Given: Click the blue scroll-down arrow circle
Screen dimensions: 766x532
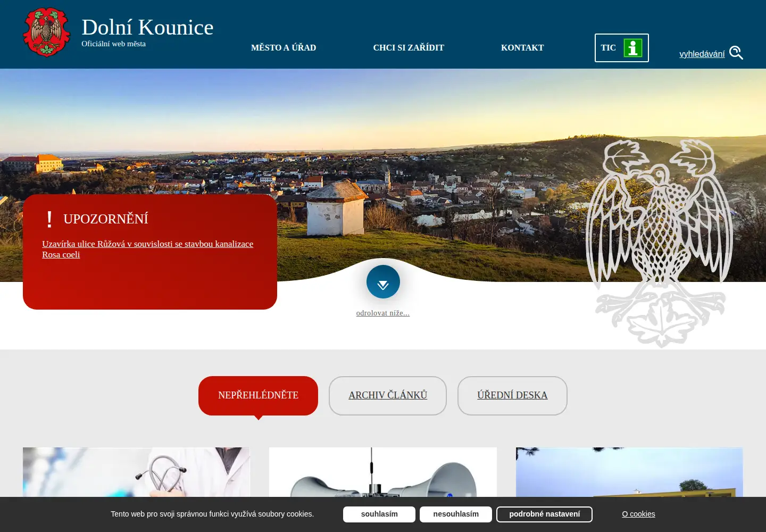Looking at the screenshot, I should (383, 281).
